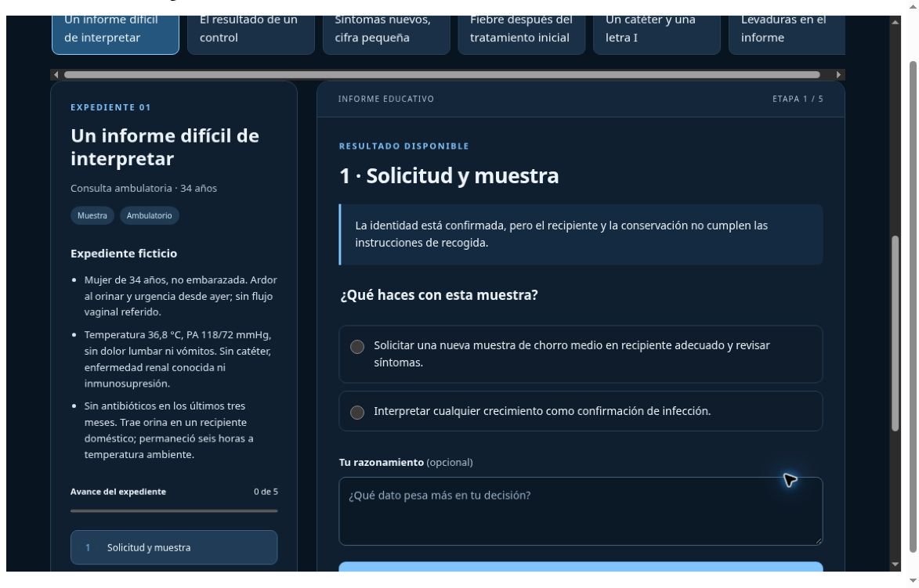Go to "Un catéter y una letra I" tab
The height and width of the screenshot is (588, 919).
657,34
